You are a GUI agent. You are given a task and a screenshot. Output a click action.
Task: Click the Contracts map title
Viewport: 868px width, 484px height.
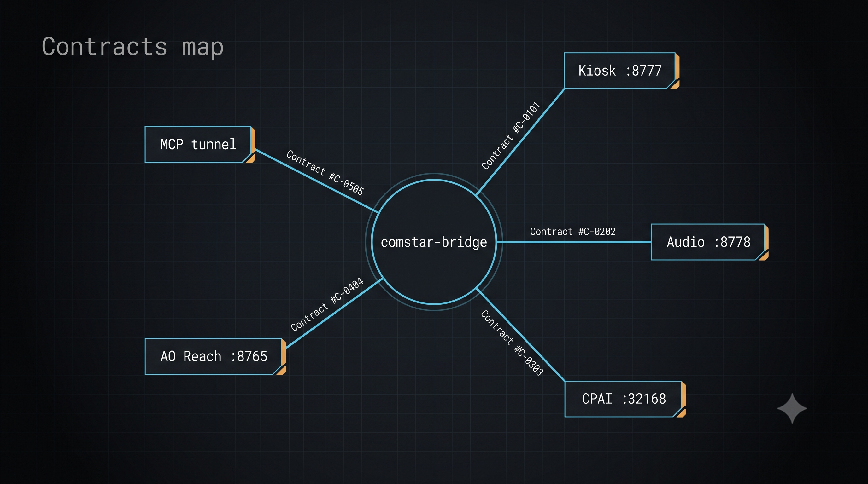coord(132,46)
